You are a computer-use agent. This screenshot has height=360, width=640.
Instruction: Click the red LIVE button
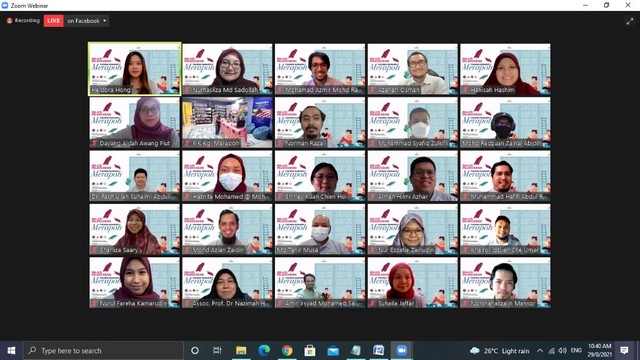[x=53, y=21]
